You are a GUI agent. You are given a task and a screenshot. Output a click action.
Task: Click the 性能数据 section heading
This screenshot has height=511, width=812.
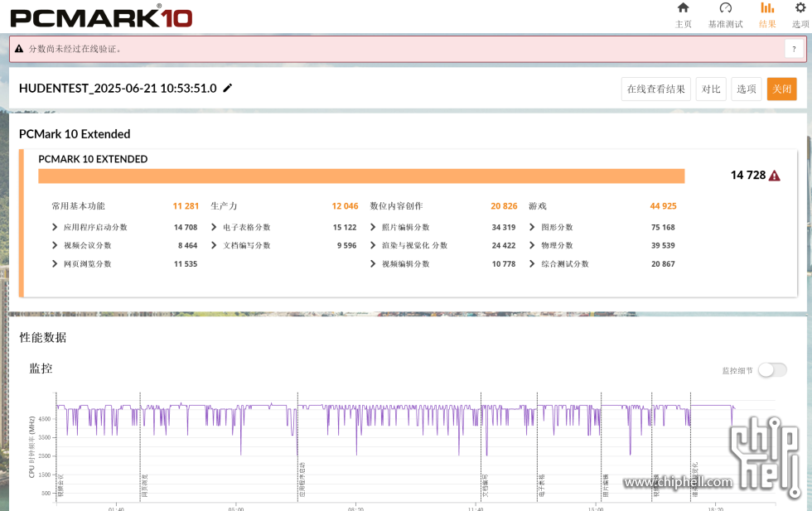pos(43,338)
